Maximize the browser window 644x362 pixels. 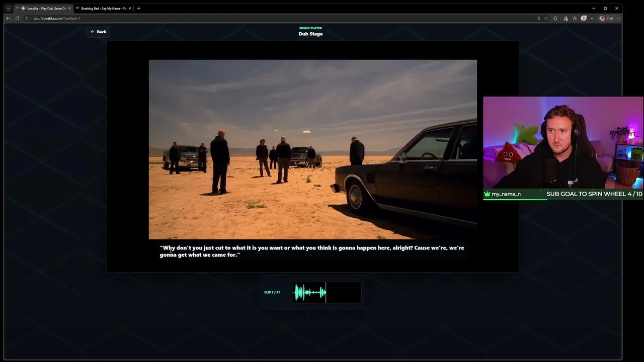[605, 8]
